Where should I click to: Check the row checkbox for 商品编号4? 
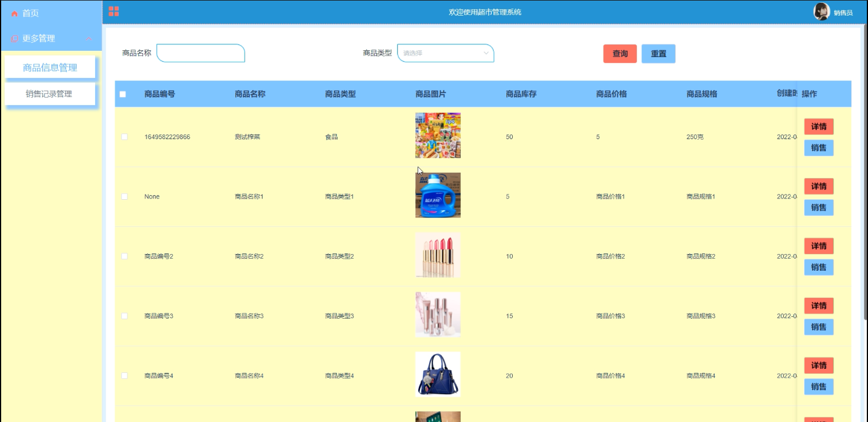click(125, 376)
